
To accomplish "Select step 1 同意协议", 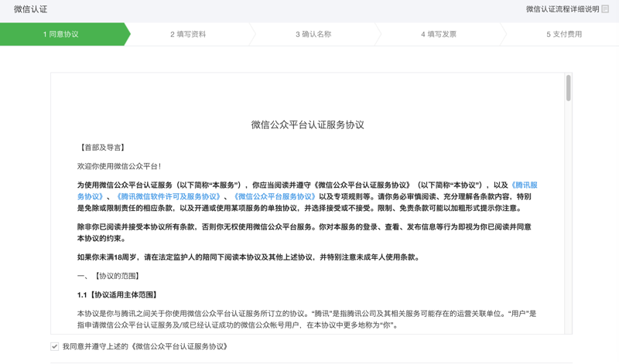I will coord(61,34).
